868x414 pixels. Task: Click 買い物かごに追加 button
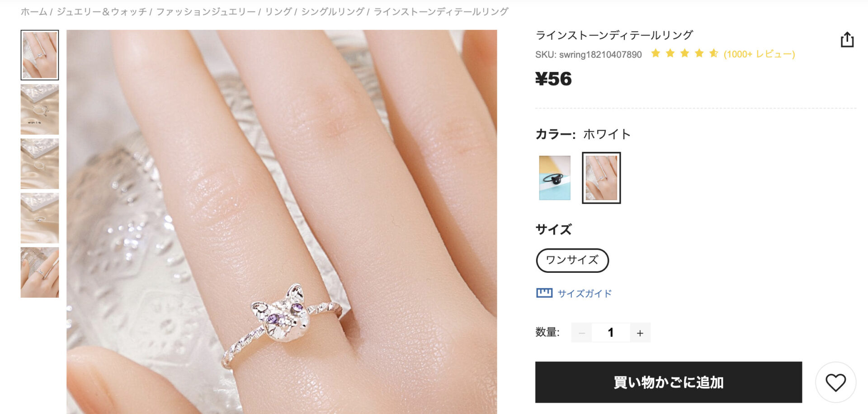click(x=669, y=382)
